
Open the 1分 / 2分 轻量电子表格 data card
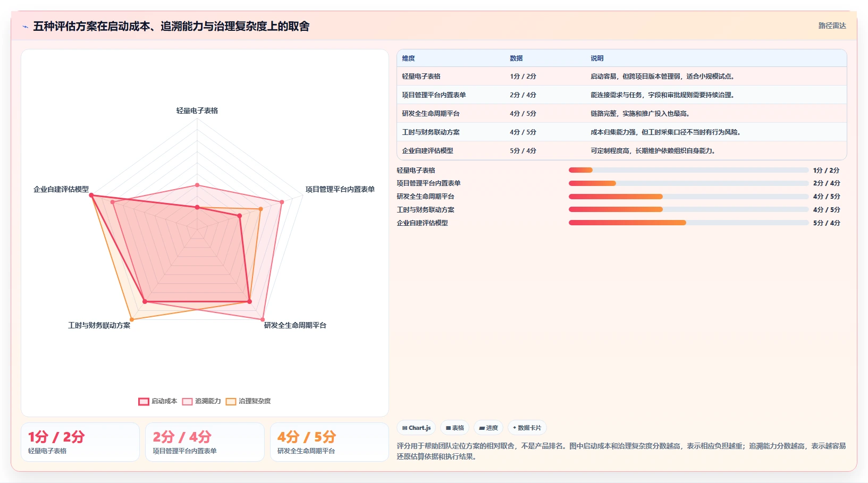click(x=80, y=442)
